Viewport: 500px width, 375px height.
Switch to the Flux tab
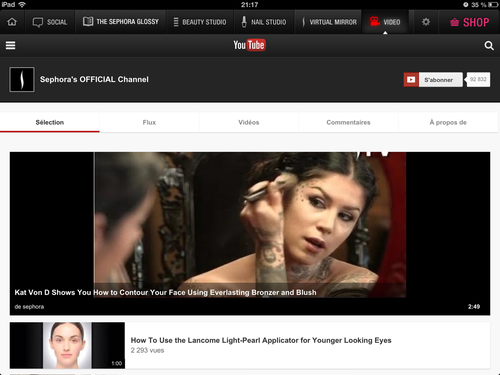click(x=149, y=122)
